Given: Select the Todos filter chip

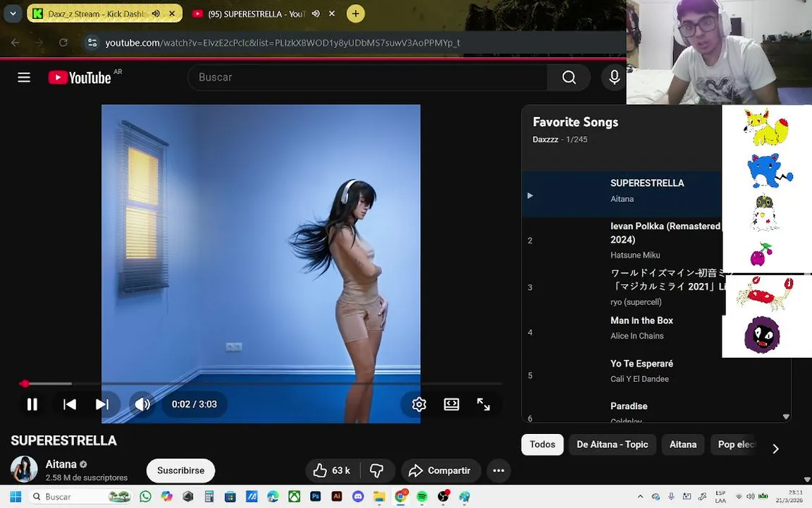Looking at the screenshot, I should tap(542, 445).
